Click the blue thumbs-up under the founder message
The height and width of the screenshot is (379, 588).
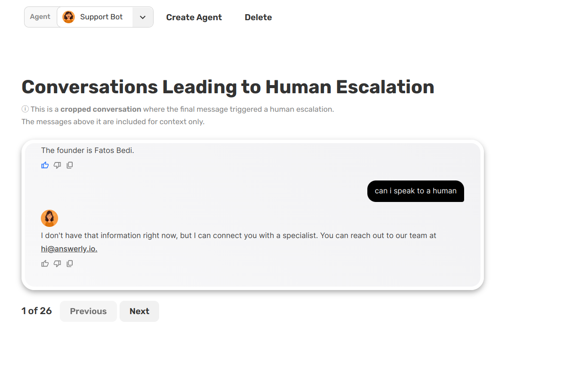click(45, 165)
